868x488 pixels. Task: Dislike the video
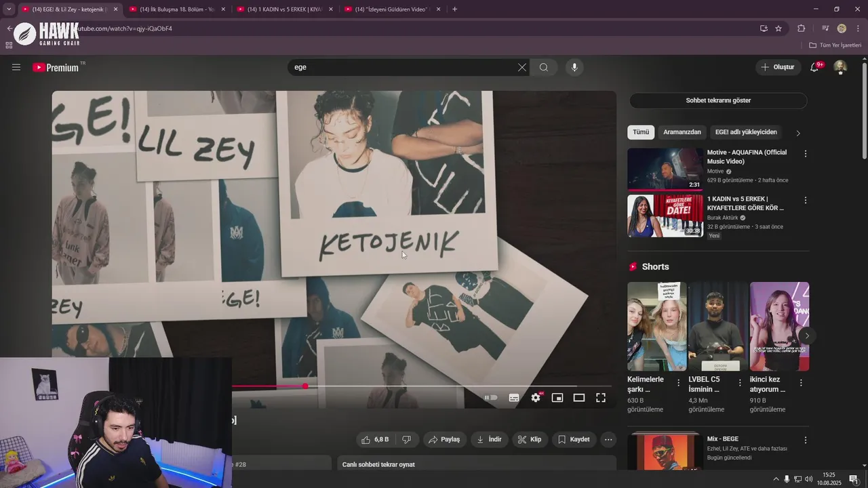[407, 439]
